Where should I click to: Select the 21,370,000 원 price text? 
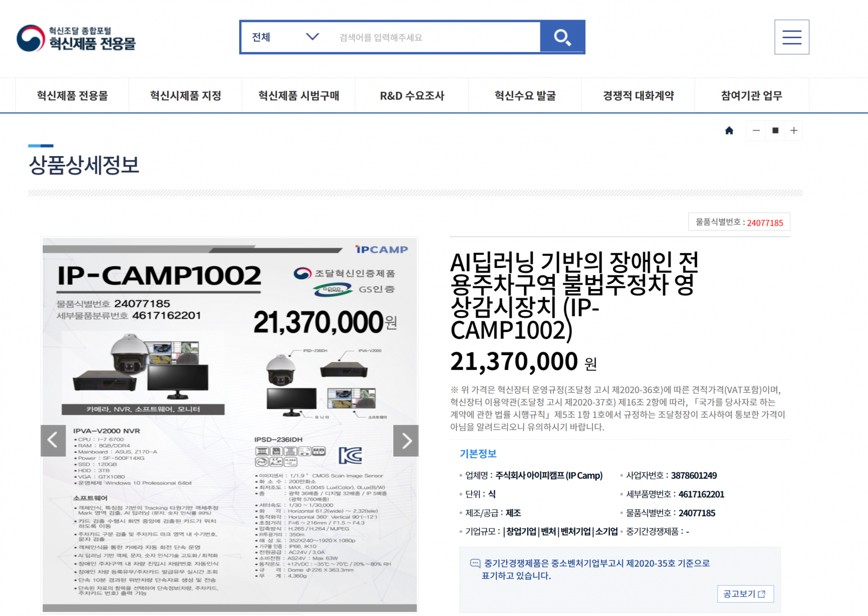[x=524, y=362]
